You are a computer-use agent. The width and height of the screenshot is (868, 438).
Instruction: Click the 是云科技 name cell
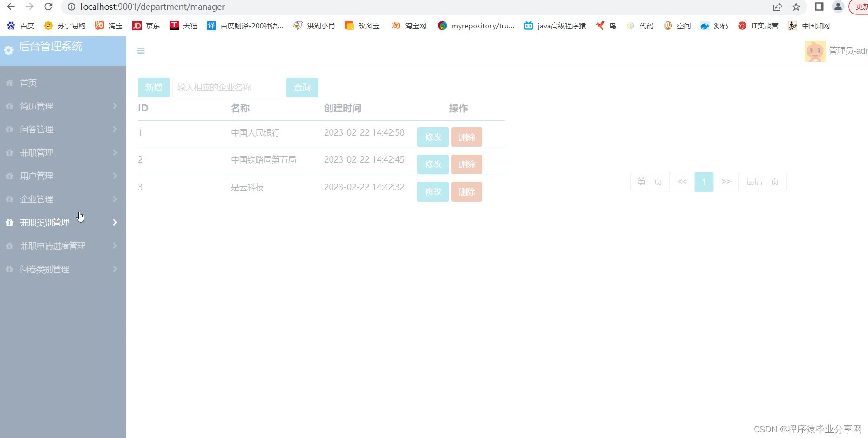tap(247, 187)
